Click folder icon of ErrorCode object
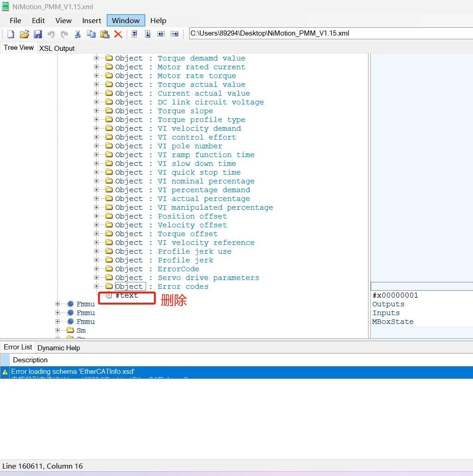Viewport: 473px width, 476px height. (x=109, y=269)
